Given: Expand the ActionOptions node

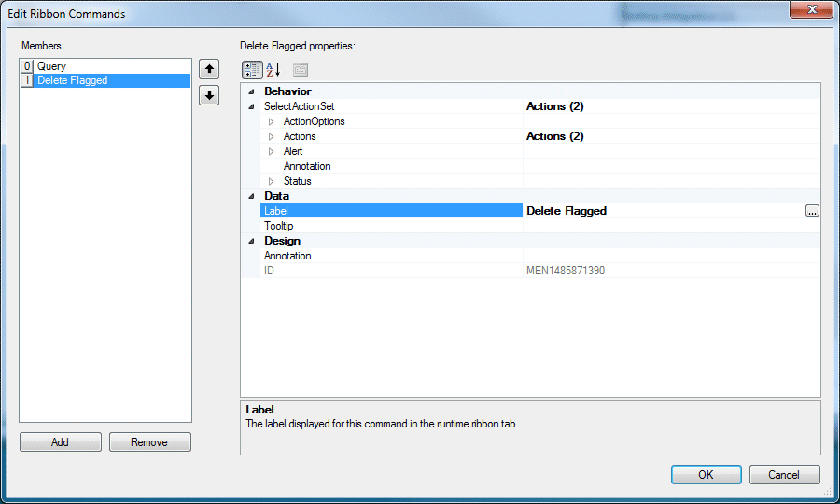Looking at the screenshot, I should click(271, 121).
